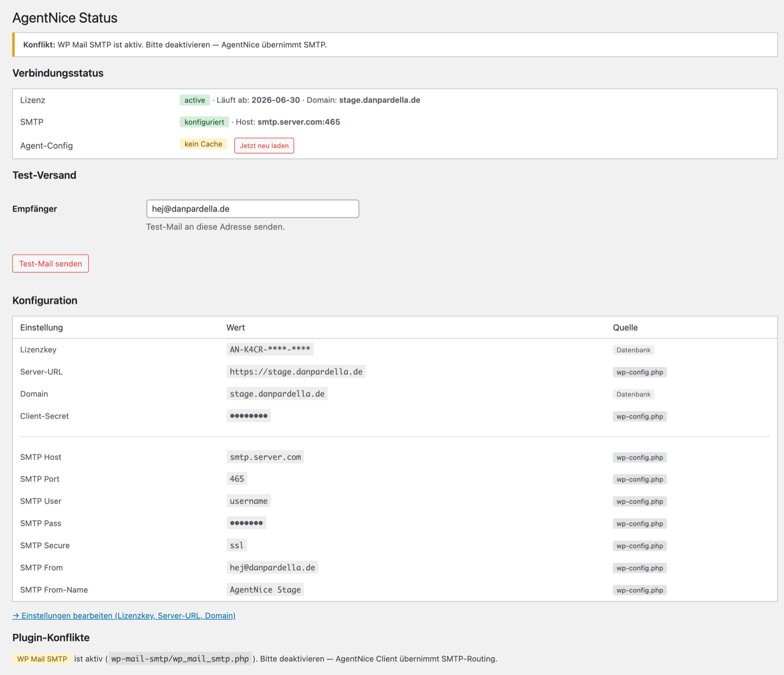Click the 'SMTP Port' setting label

point(40,479)
